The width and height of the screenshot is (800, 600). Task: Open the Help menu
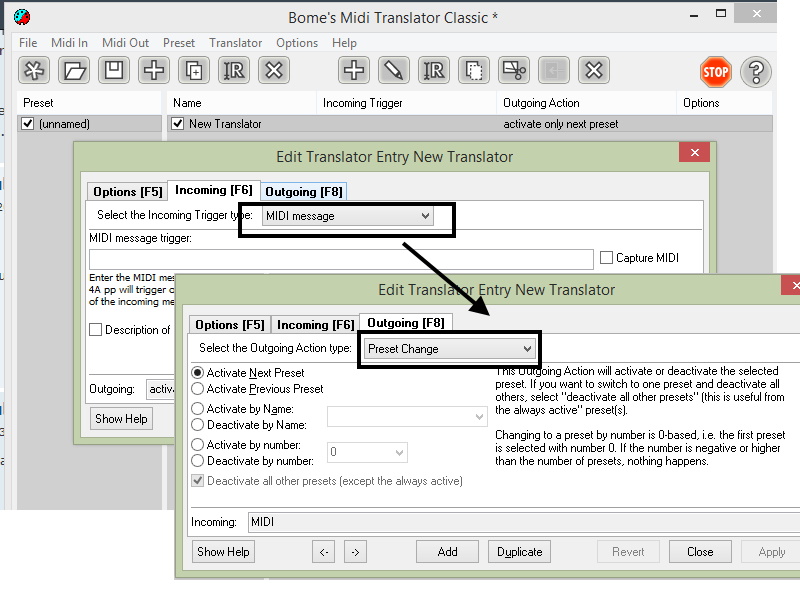pyautogui.click(x=344, y=43)
